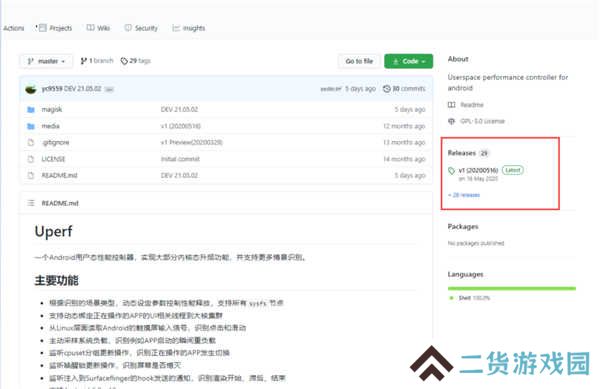Click Go to file button
This screenshot has width=600, height=389.
[359, 61]
